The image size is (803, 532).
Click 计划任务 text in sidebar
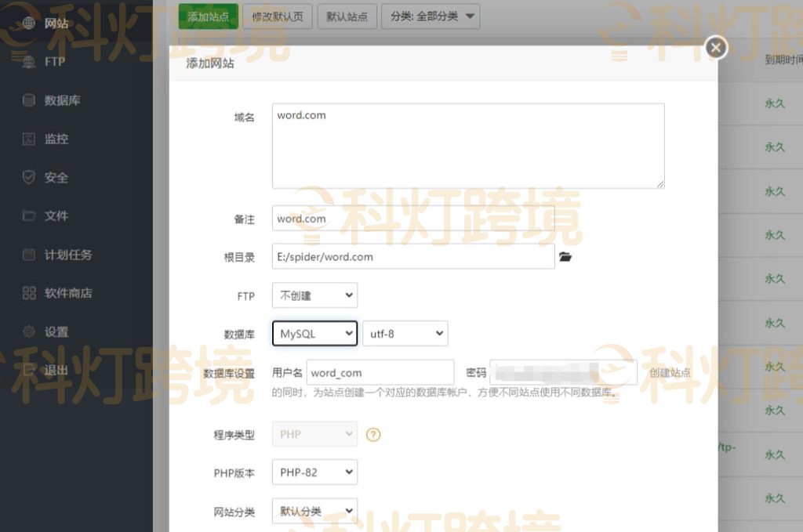pos(68,254)
